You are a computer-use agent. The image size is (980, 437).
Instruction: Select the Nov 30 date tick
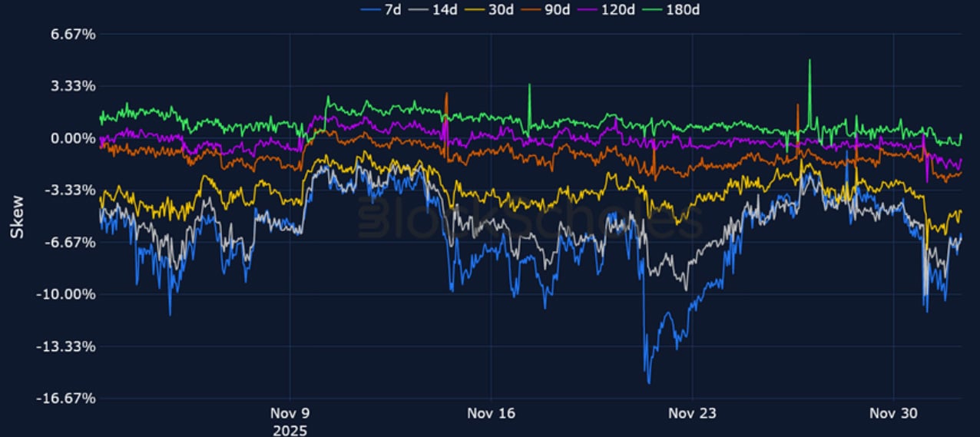pyautogui.click(x=893, y=414)
